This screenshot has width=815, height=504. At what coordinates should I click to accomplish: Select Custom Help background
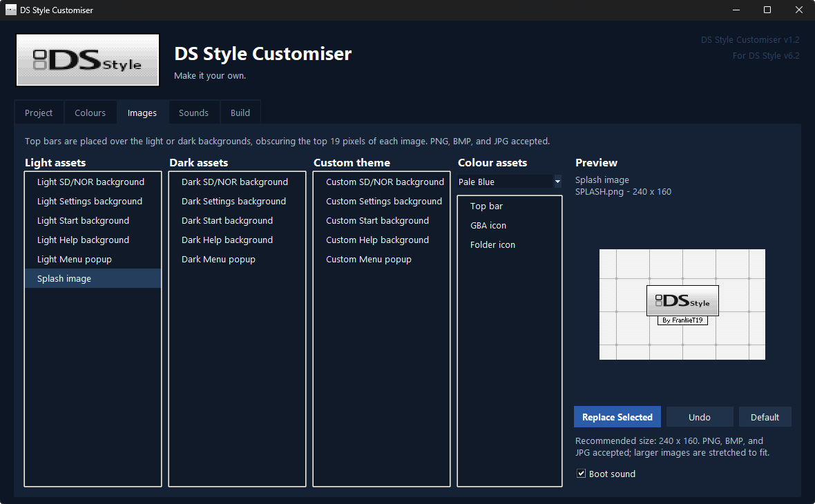point(381,240)
